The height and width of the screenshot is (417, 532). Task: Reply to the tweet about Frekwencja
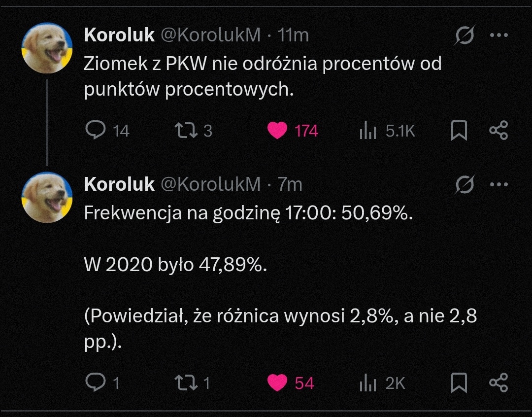point(96,383)
